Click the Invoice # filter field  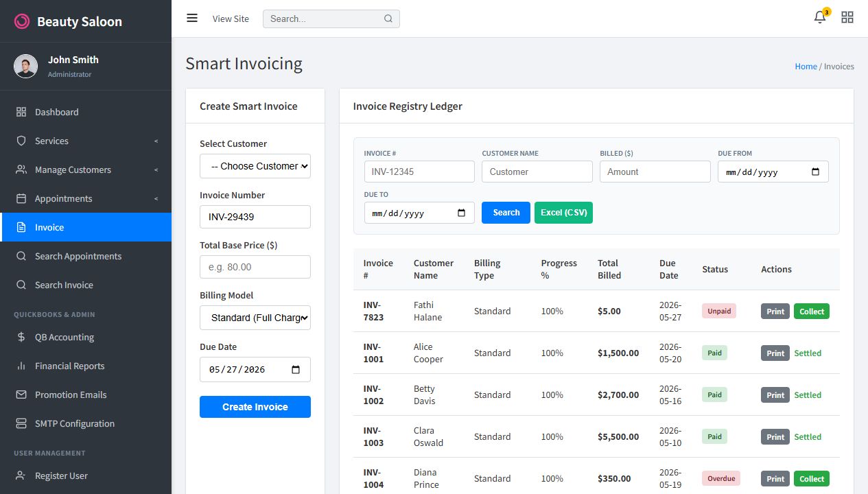(x=419, y=172)
